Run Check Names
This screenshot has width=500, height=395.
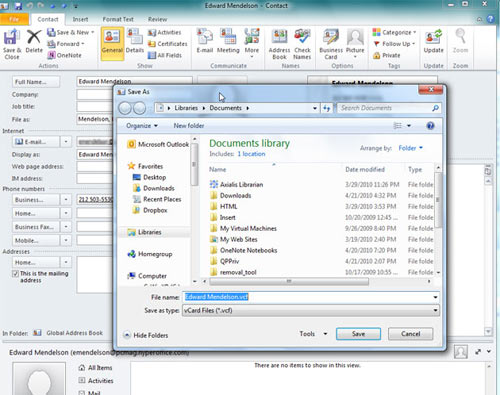coord(302,44)
